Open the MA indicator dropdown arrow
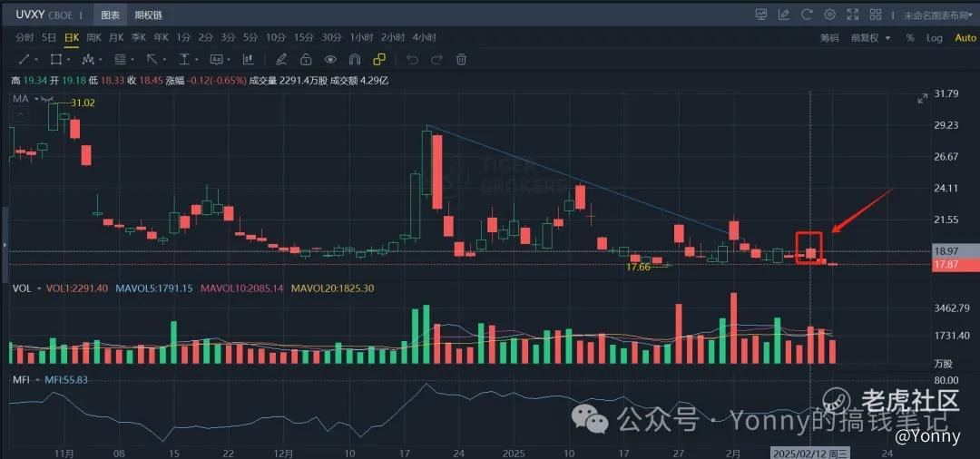This screenshot has height=459, width=980. 37,99
